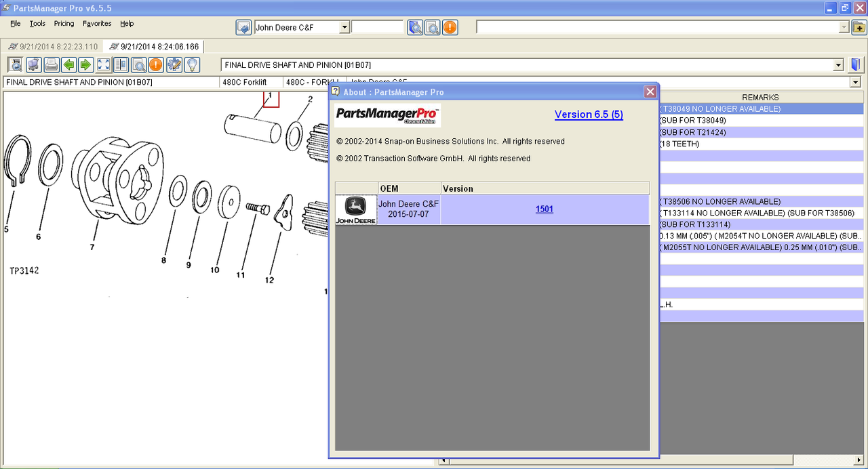868x469 pixels.
Task: Click callout number 5 in the diagram
Action: tap(6, 229)
